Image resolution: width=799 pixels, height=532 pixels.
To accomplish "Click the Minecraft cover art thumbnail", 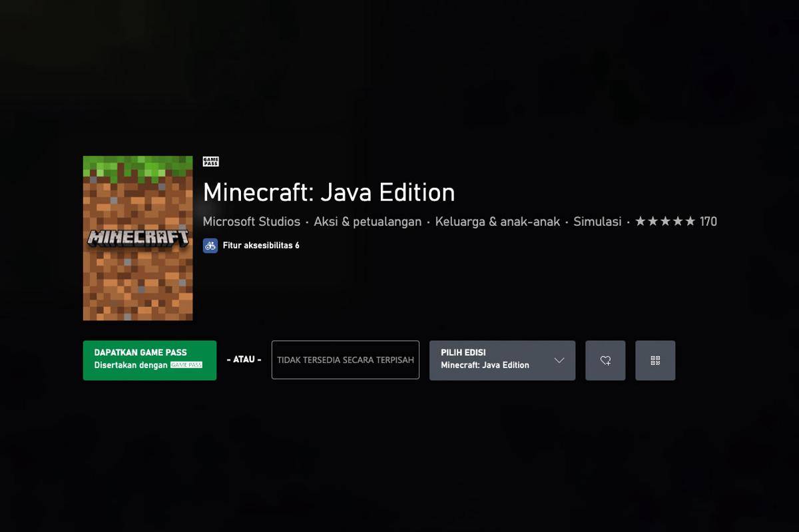I will [138, 238].
